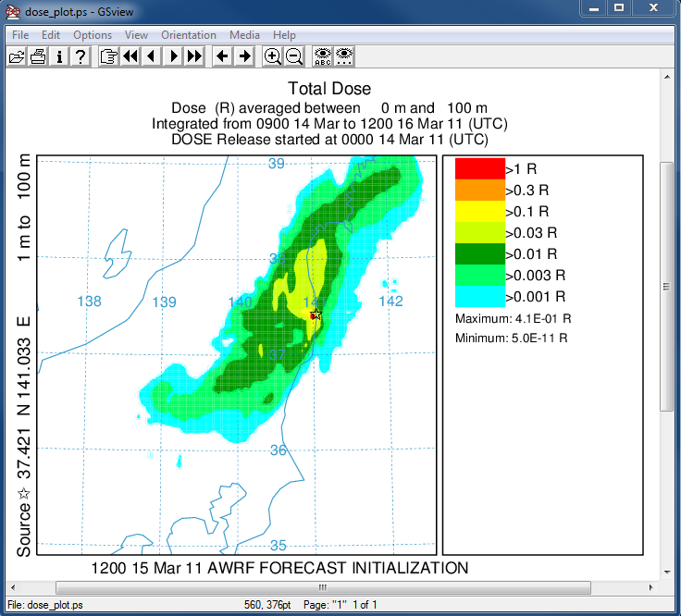Click the red >1 R legend swatch
Viewport: 681px width, 616px height.
pyautogui.click(x=478, y=168)
